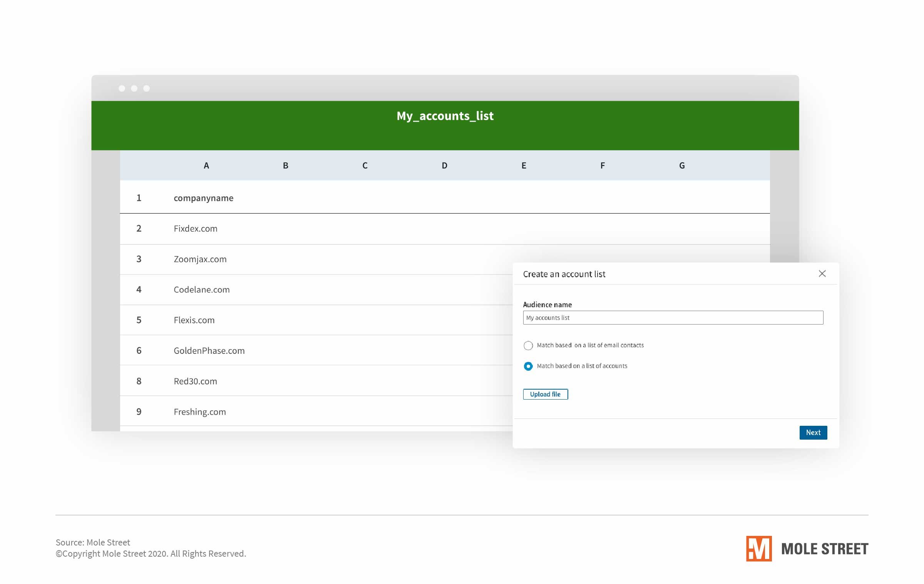
Task: Click the Next button
Action: pos(813,433)
